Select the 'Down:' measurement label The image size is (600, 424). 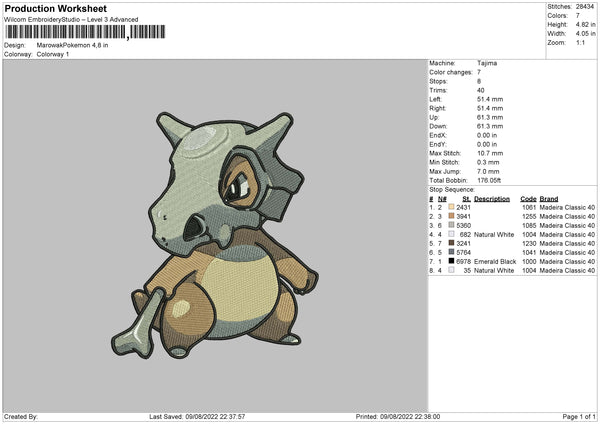(438, 126)
